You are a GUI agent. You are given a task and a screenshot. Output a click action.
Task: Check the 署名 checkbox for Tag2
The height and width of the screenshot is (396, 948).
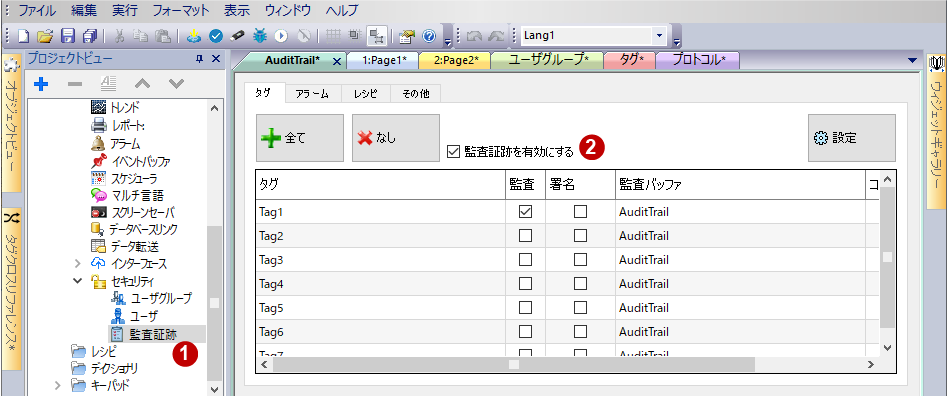[x=580, y=236]
